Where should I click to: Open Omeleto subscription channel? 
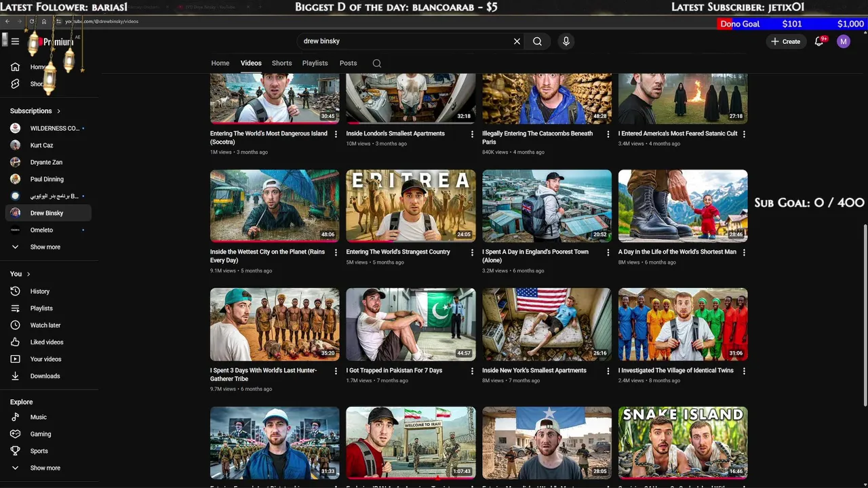pyautogui.click(x=47, y=230)
